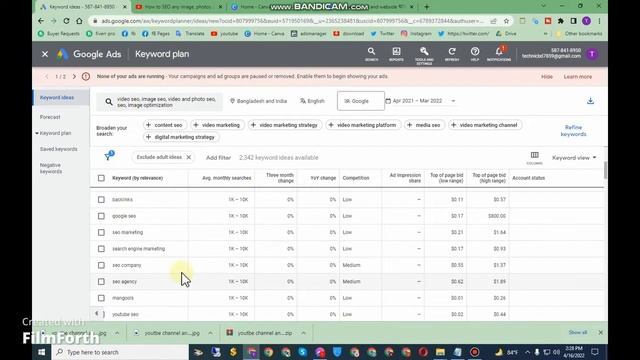640x360 pixels.
Task: Click the account avatar in Google Ads header
Action: [592, 54]
